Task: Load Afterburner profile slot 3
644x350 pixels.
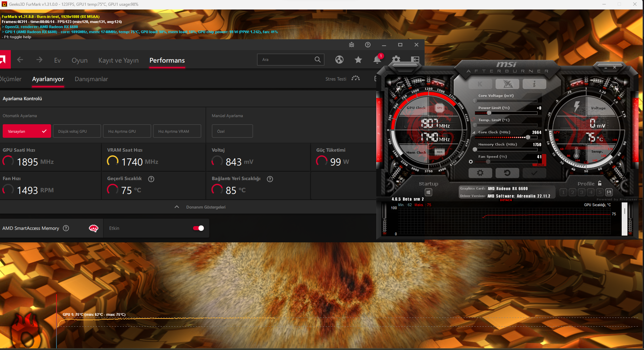Action: [x=581, y=192]
